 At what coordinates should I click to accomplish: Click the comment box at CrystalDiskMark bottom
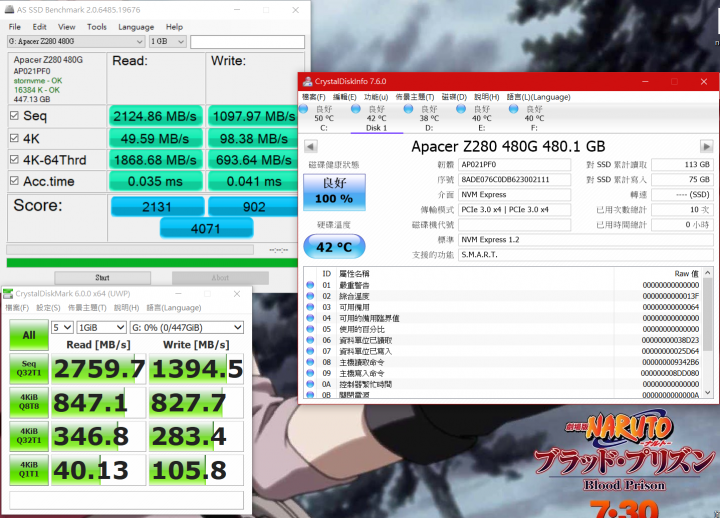click(x=126, y=500)
